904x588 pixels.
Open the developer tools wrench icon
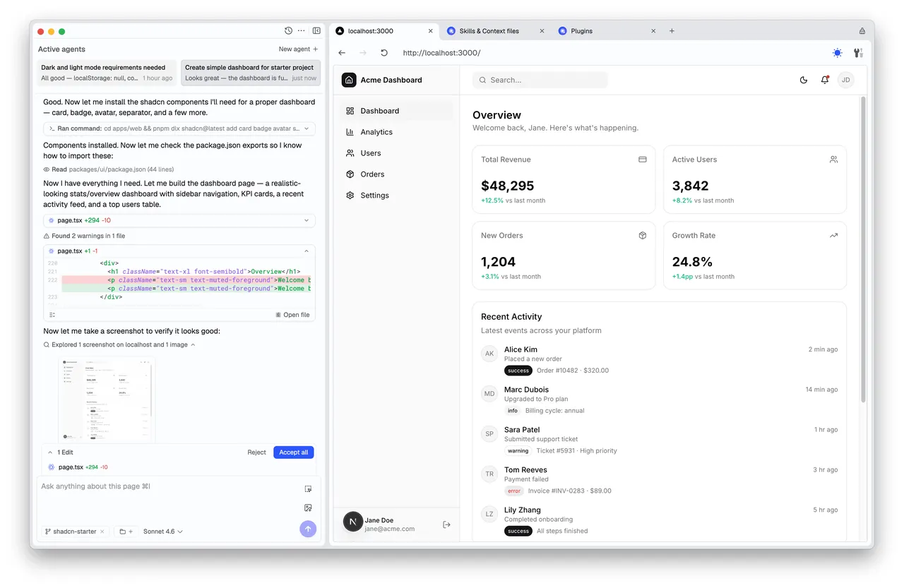[858, 53]
